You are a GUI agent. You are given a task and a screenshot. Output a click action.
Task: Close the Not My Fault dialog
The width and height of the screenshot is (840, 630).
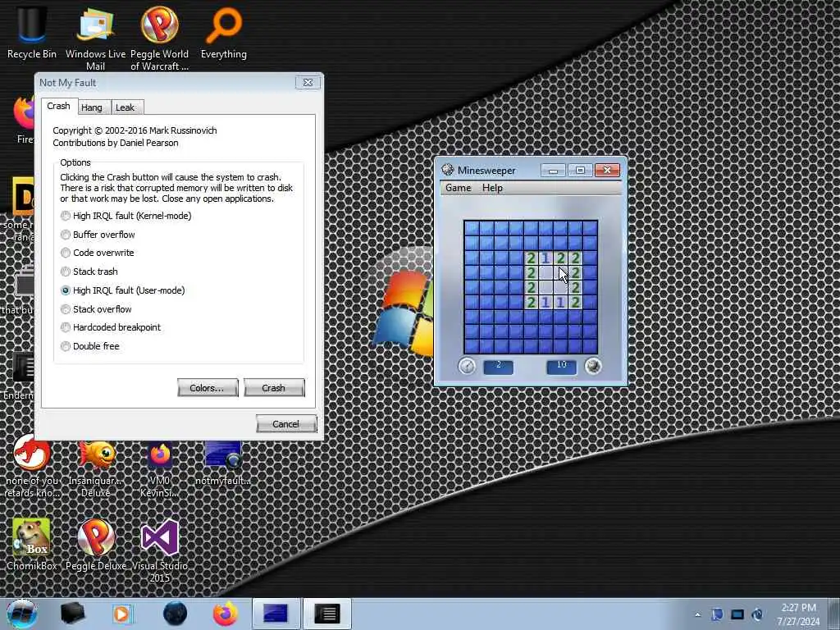308,83
